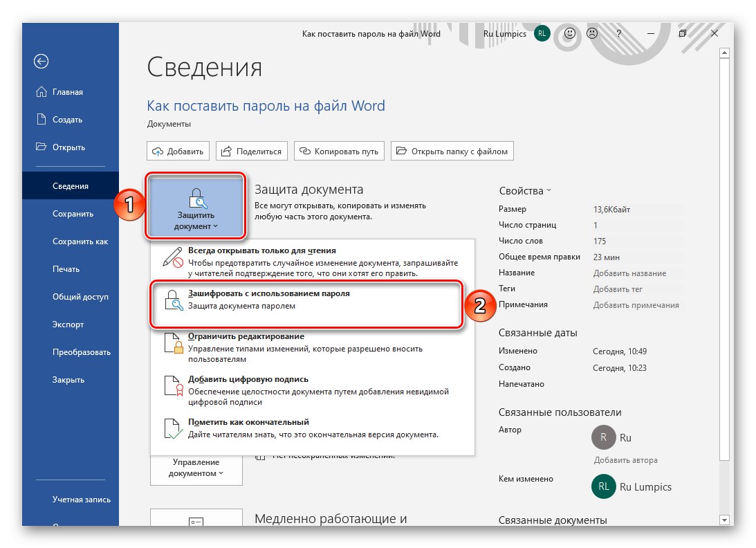756x548 pixels.
Task: Go back using the arrow at top left
Action: [x=40, y=62]
